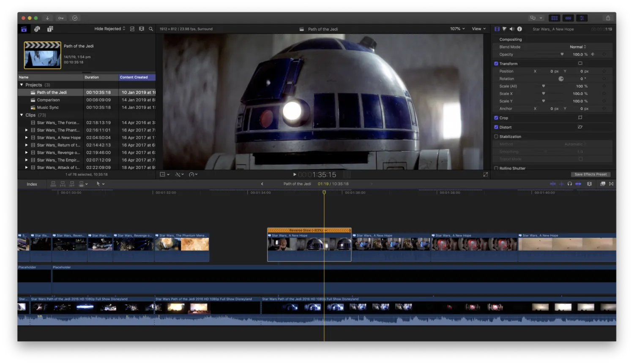Image resolution: width=634 pixels, height=364 pixels.
Task: Connect clip to primary storyline icon
Action: (x=53, y=184)
